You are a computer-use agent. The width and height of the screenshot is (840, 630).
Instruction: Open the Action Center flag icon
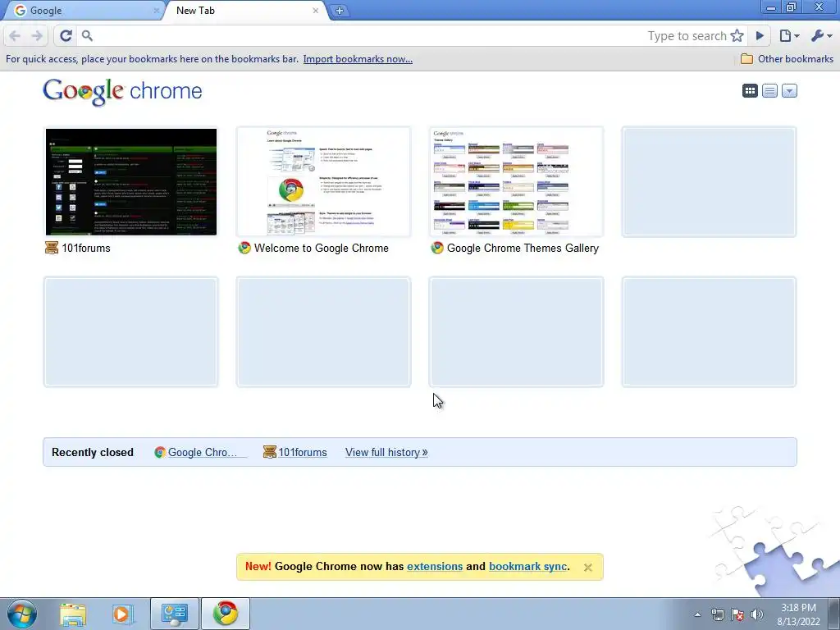point(737,614)
